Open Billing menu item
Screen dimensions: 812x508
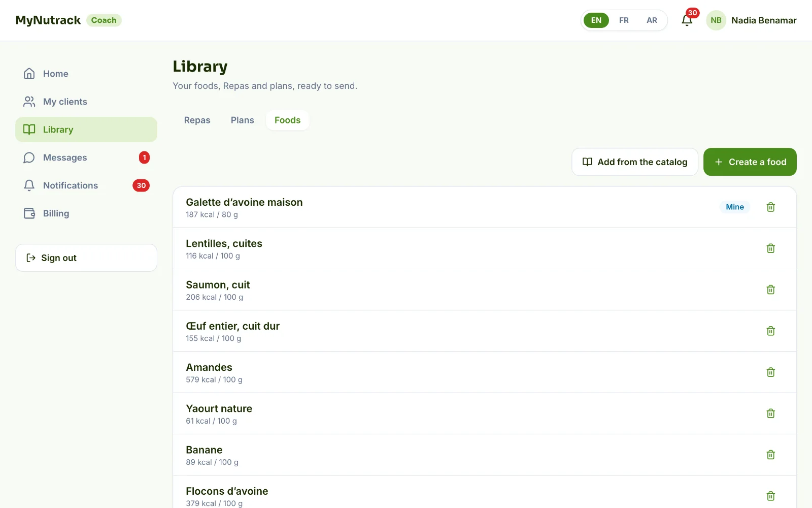pos(86,213)
